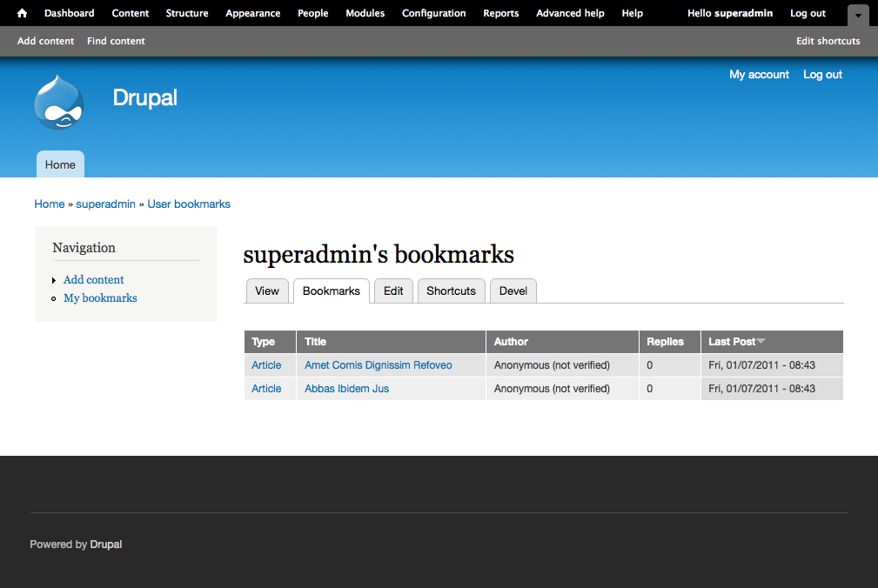
Task: Click Article type in Amet Comis row
Action: [266, 365]
